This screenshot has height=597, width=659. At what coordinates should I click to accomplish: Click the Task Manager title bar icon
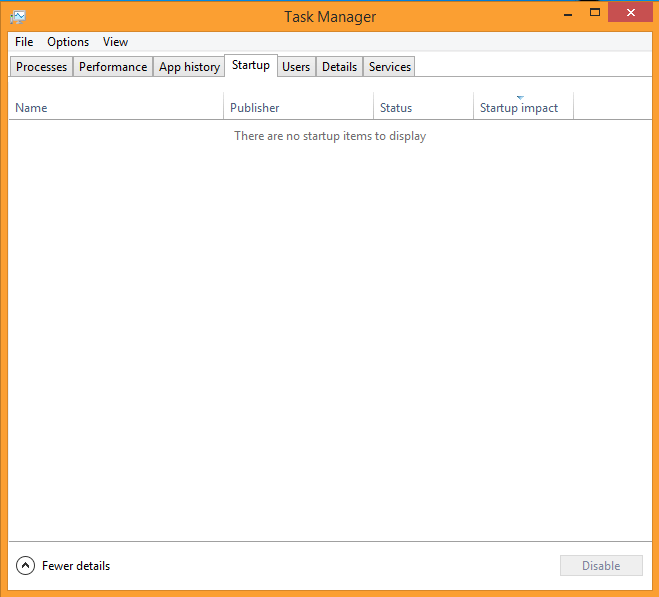[18, 17]
